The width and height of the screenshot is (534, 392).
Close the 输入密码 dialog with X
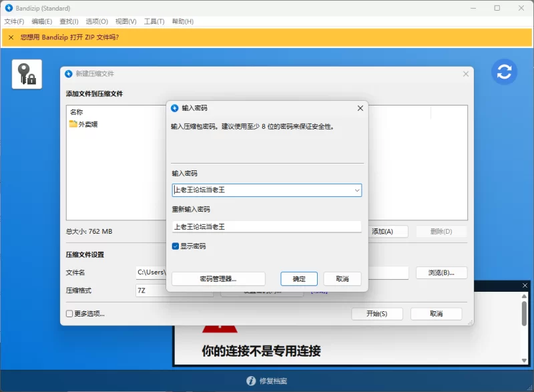coord(360,108)
